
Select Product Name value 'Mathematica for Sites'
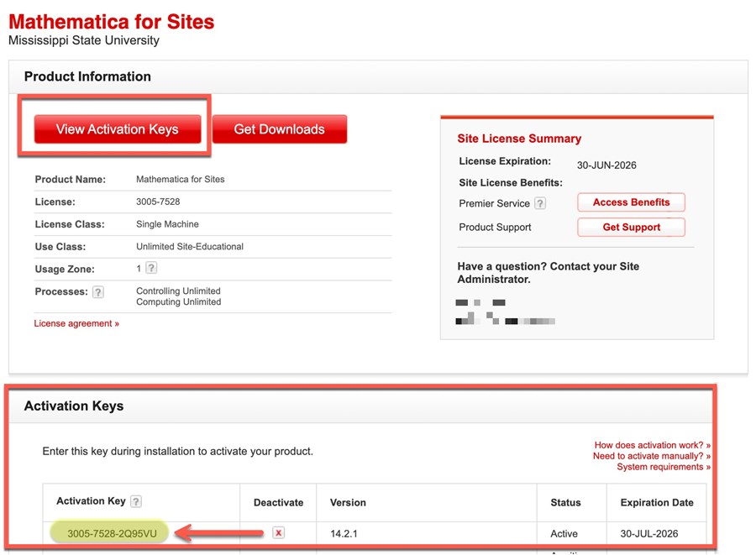point(181,179)
